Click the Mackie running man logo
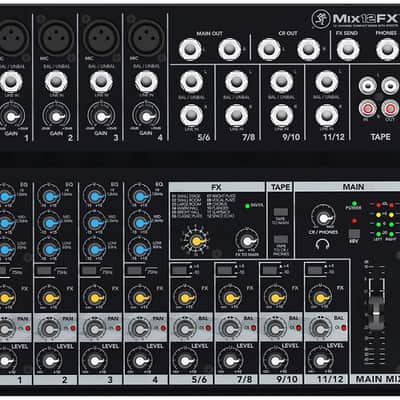The image size is (400, 400). tap(321, 19)
